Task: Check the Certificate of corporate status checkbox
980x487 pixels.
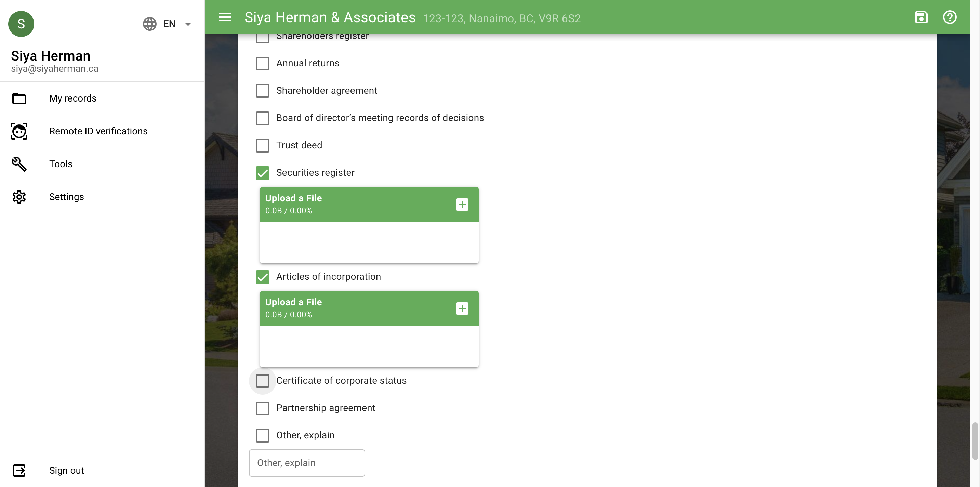Action: coord(263,380)
